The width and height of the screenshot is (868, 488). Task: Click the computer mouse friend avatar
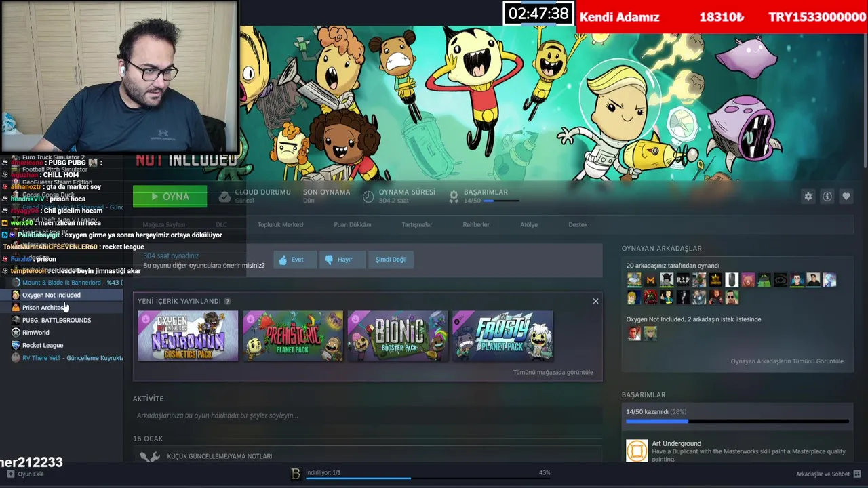(x=732, y=280)
